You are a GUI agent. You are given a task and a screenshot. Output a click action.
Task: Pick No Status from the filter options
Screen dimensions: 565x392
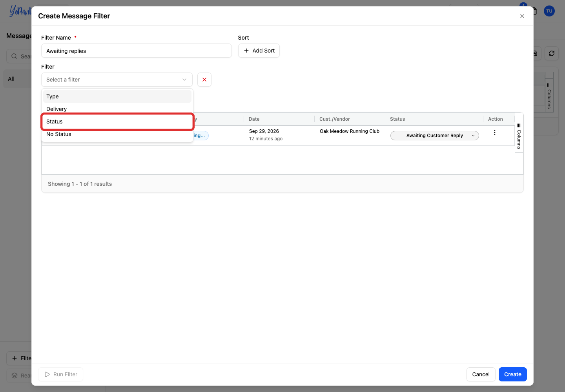[117, 134]
